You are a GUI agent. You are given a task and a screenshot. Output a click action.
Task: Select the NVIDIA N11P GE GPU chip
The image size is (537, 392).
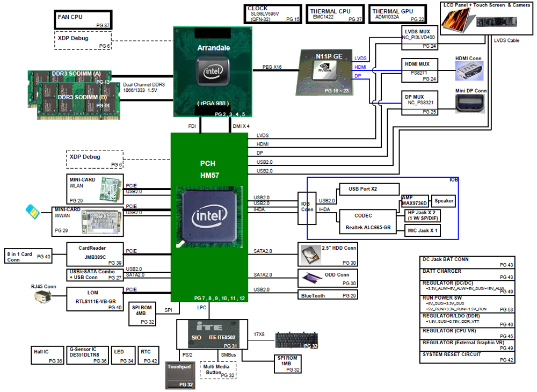pyautogui.click(x=324, y=72)
